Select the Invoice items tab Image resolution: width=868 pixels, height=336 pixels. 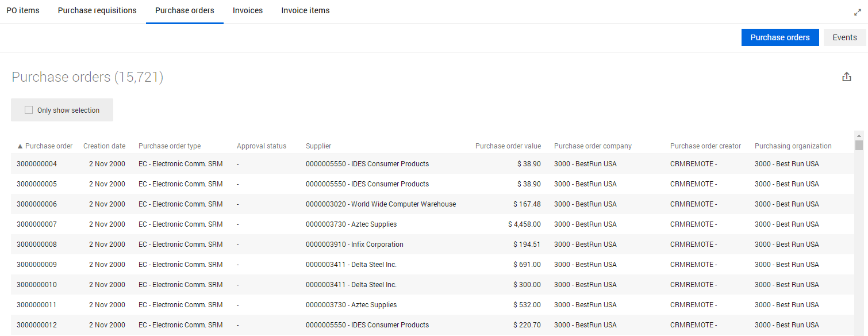(305, 10)
